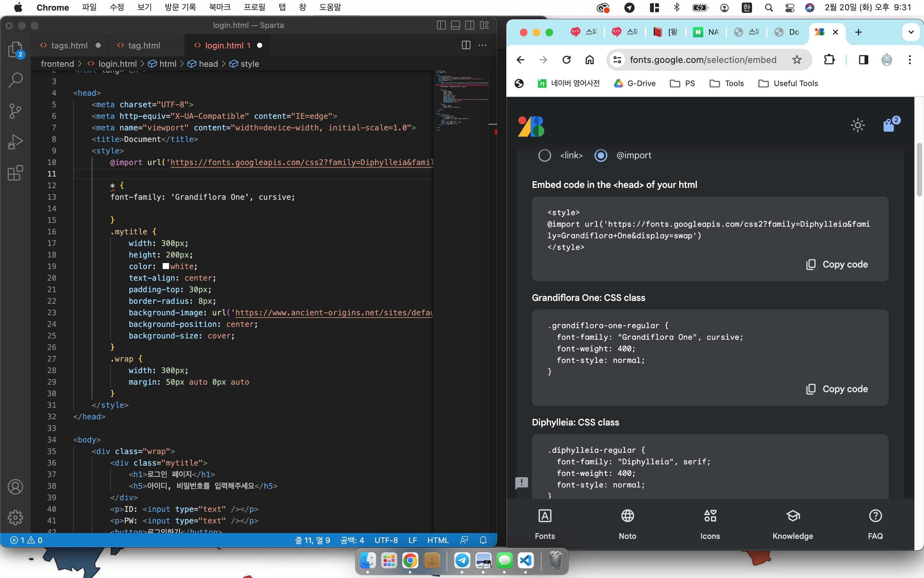Open the G-Drive bookmark
Image resolution: width=924 pixels, height=578 pixels.
[x=635, y=83]
